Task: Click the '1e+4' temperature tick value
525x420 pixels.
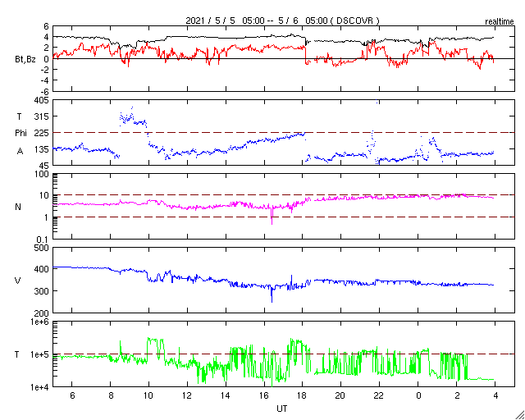Action: 40,387
